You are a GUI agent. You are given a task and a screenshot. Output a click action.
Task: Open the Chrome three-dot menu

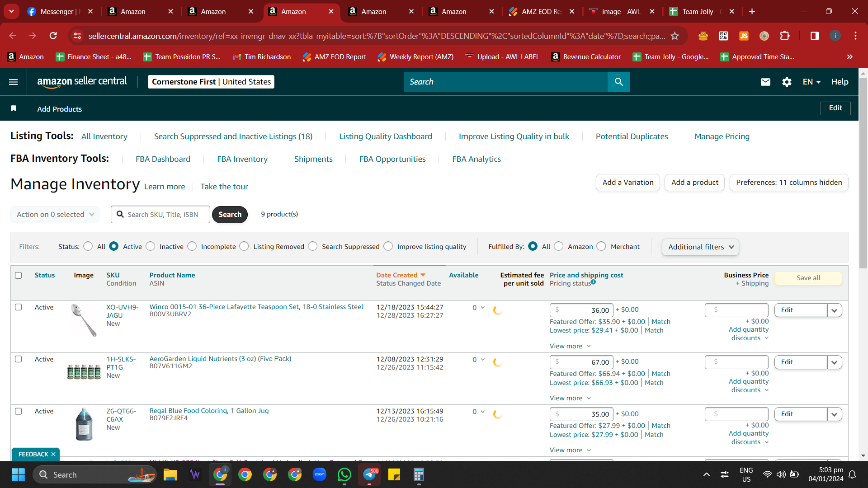point(855,36)
